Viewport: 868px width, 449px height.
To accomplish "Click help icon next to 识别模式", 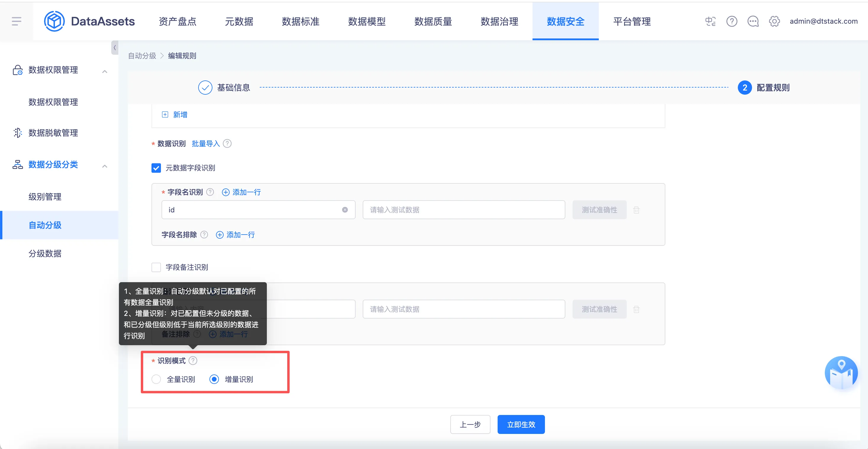I will tap(193, 361).
